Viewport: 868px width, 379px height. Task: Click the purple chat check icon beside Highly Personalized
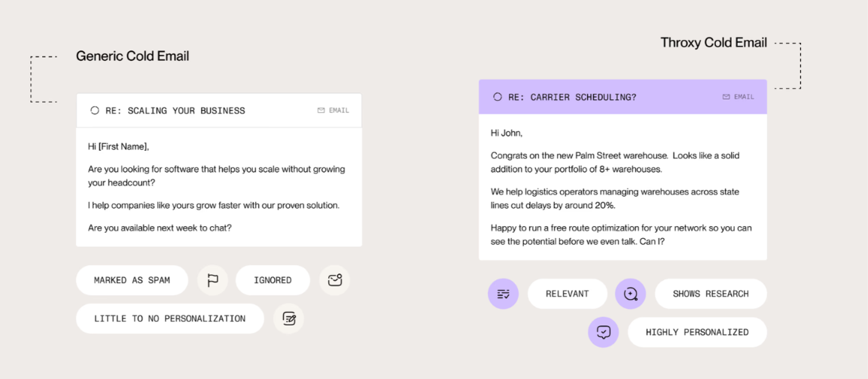click(x=604, y=332)
